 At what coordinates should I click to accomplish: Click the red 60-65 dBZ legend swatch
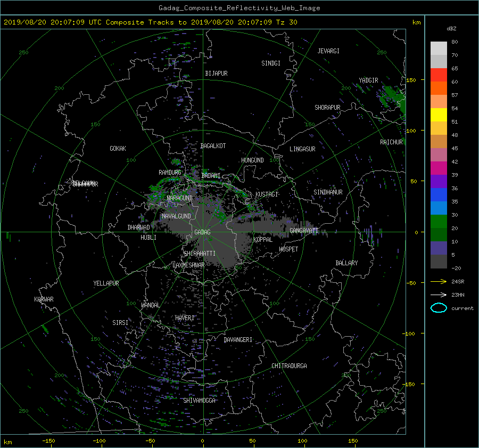(x=439, y=75)
